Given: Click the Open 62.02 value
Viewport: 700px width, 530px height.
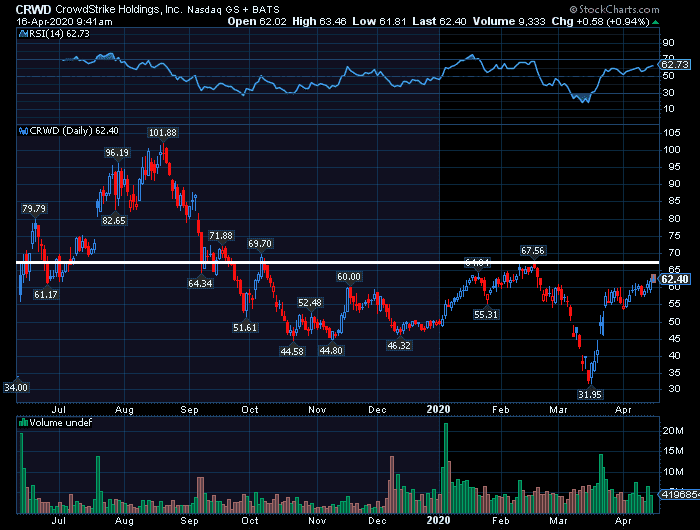Looking at the screenshot, I should coord(257,21).
